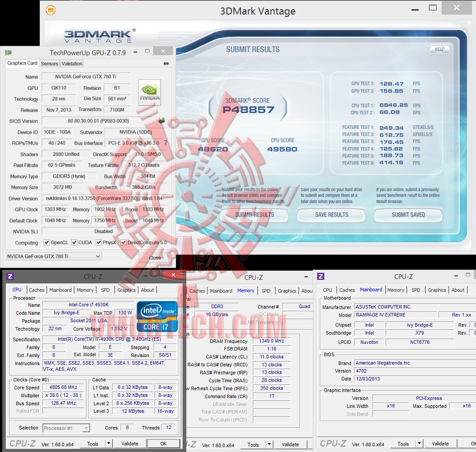
Task: Click the NVIDIA logo in GPU-Z
Action: click(x=150, y=93)
